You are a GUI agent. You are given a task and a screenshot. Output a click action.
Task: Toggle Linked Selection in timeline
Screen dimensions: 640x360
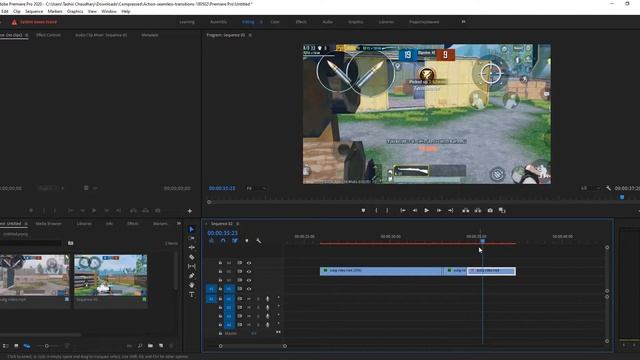point(235,241)
